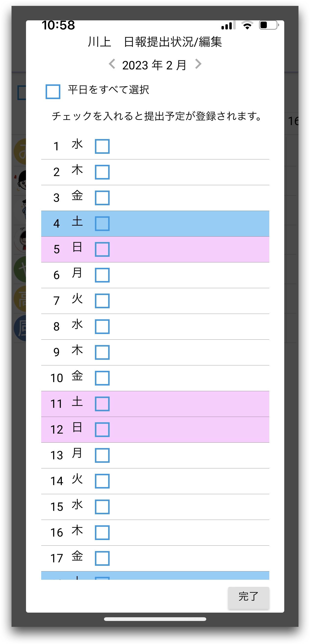Tick the checkbox for day 12 日
This screenshot has height=644, width=310.
click(102, 429)
